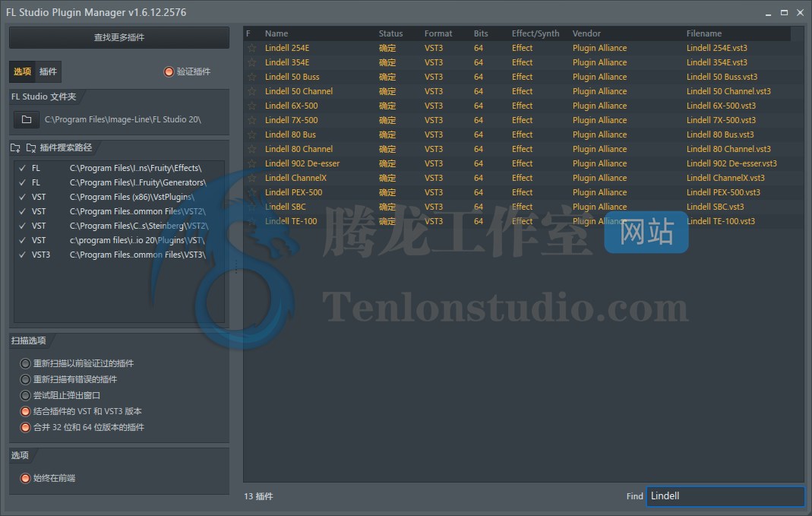
Task: Select the Lindell TE-100 plugin name
Action: [291, 222]
